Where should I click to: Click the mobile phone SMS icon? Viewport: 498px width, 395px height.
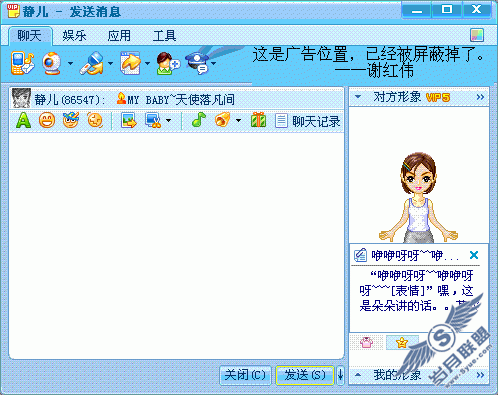(22, 63)
